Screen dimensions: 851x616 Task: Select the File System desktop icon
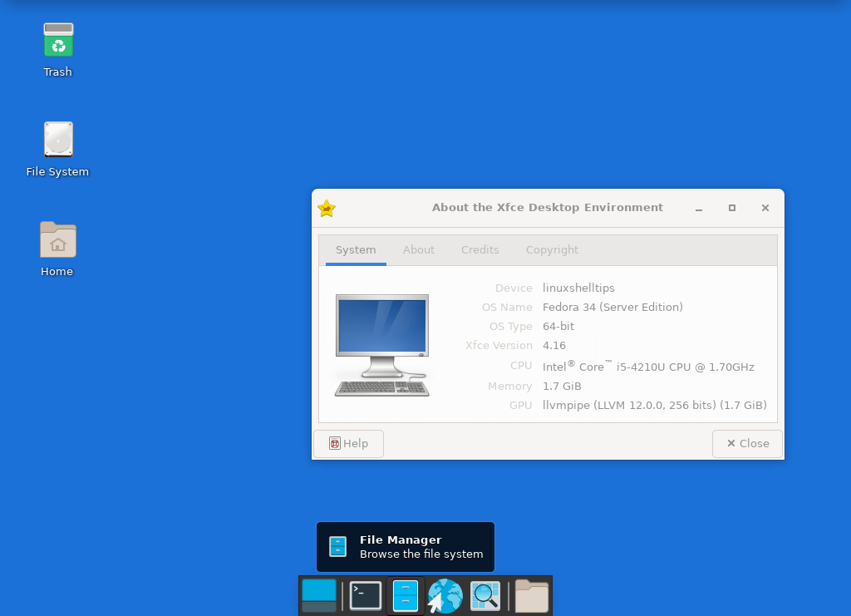click(58, 140)
